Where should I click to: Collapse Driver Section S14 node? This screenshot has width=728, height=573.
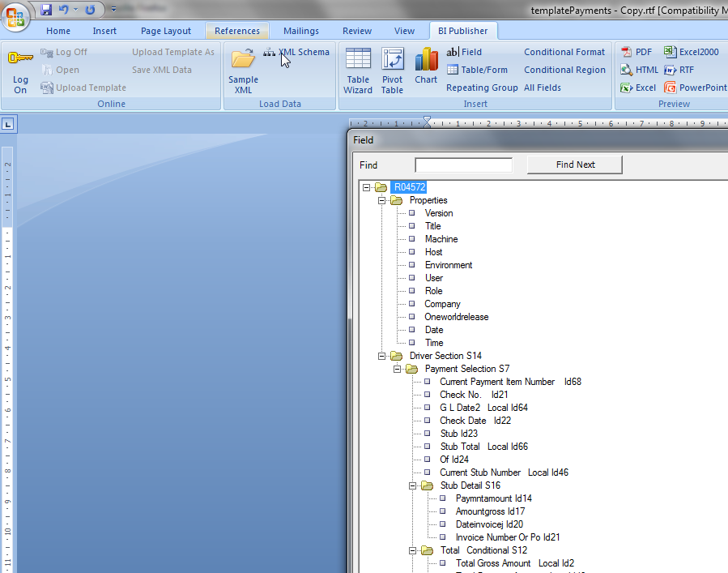(x=381, y=356)
